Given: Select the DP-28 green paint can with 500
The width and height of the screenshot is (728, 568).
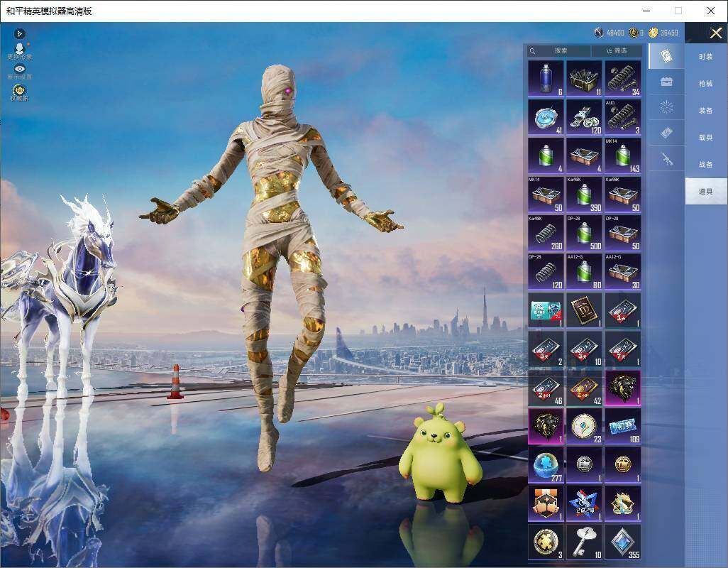Looking at the screenshot, I should [585, 233].
